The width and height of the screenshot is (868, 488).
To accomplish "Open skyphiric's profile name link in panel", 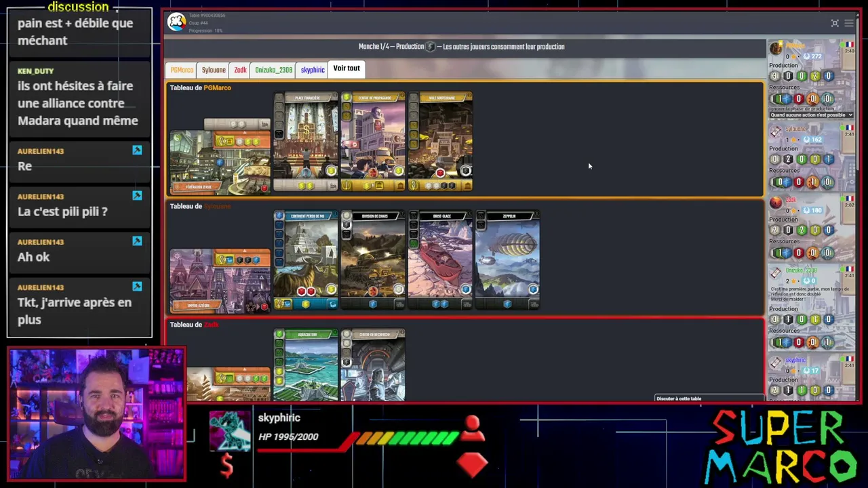I will point(795,360).
